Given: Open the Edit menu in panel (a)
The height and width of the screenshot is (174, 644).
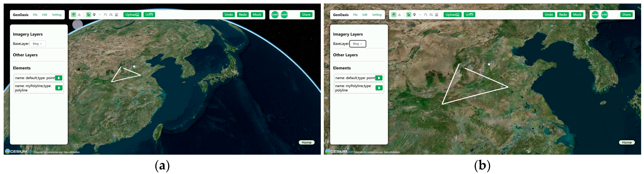Looking at the screenshot, I should click(x=44, y=15).
